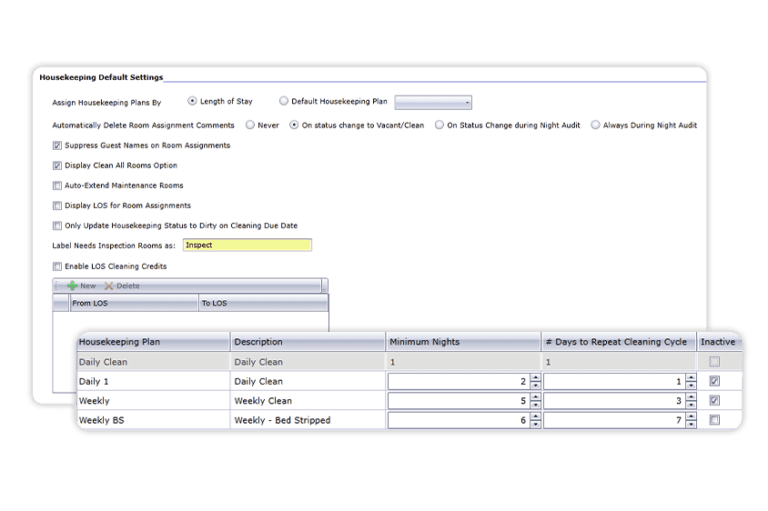Sort by Housekeeping Plan column header

pyautogui.click(x=152, y=342)
